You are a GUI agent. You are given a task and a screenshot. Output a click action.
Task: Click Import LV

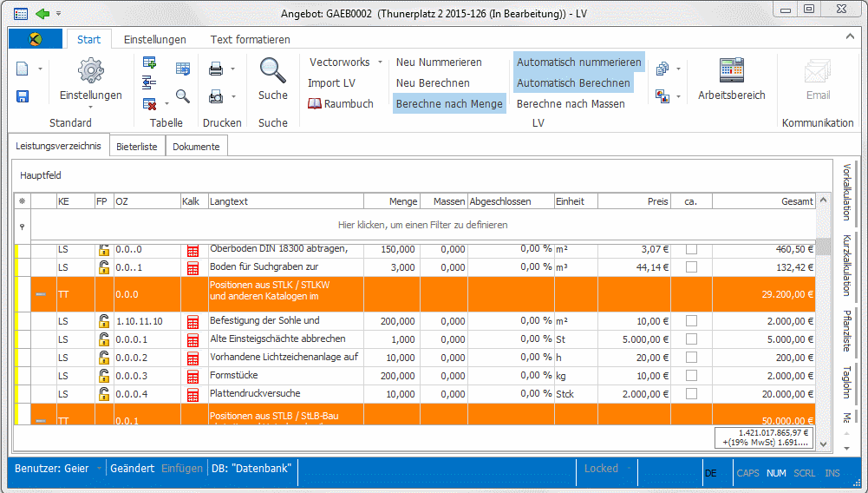coord(331,83)
